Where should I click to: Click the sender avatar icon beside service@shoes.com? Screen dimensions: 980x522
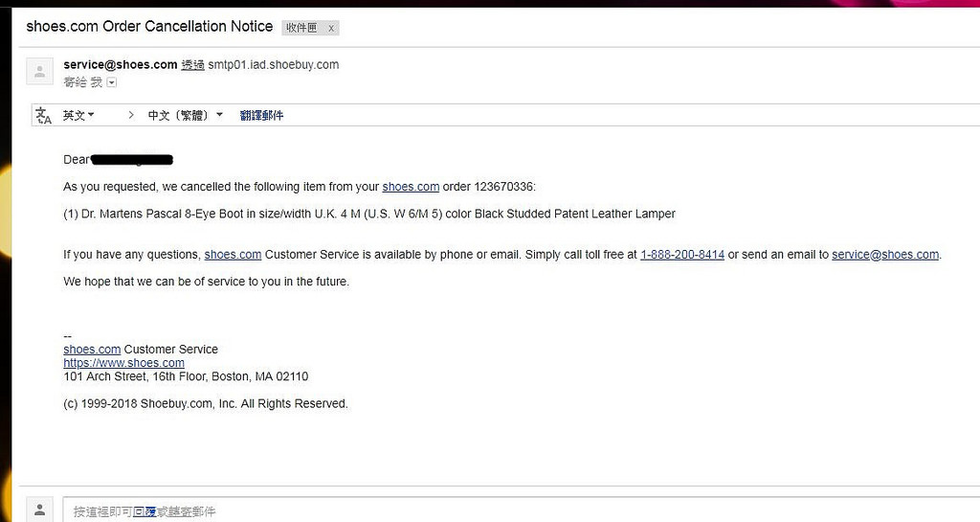point(39,71)
